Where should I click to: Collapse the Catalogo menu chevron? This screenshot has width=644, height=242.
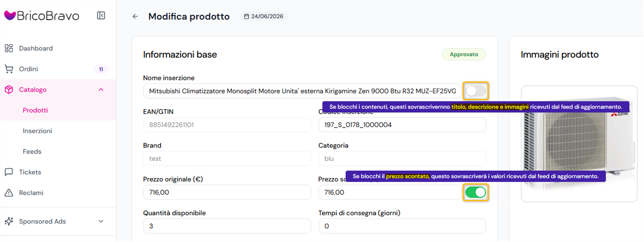coord(101,90)
